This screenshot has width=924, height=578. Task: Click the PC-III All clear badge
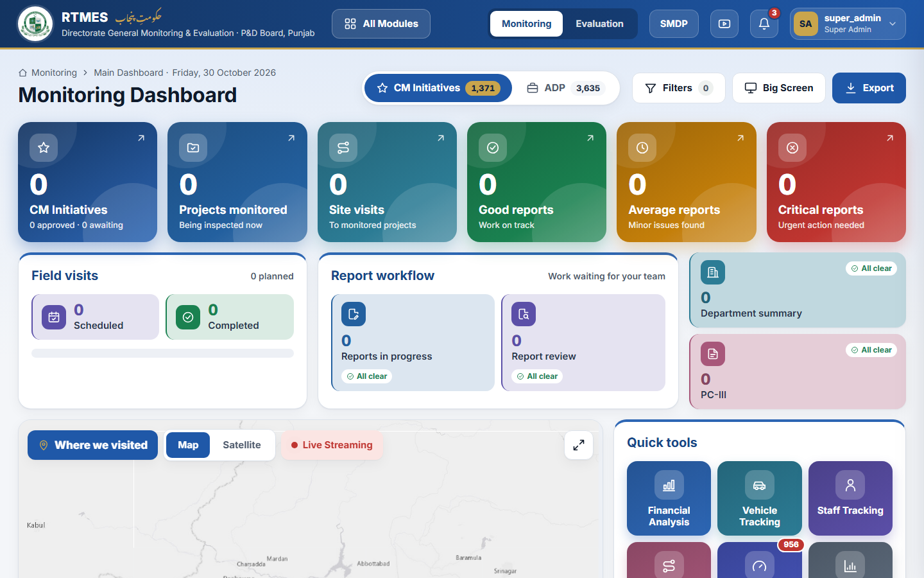[x=871, y=350]
